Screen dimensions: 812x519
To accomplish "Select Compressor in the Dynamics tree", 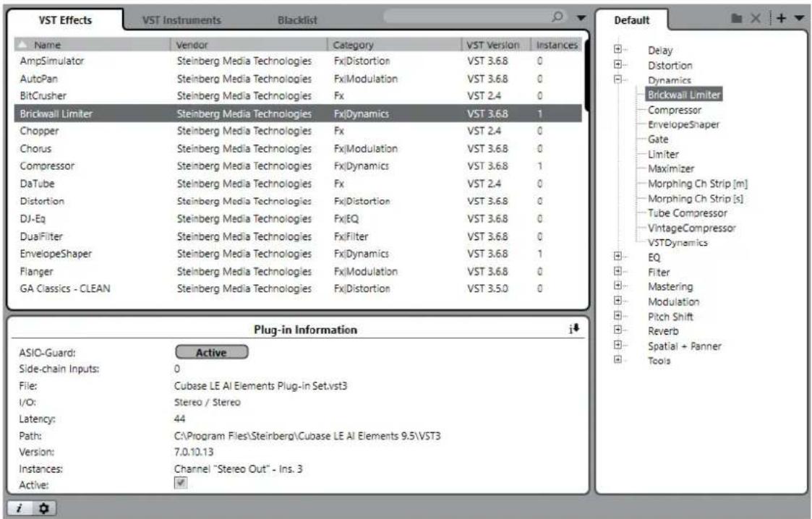I will click(674, 110).
